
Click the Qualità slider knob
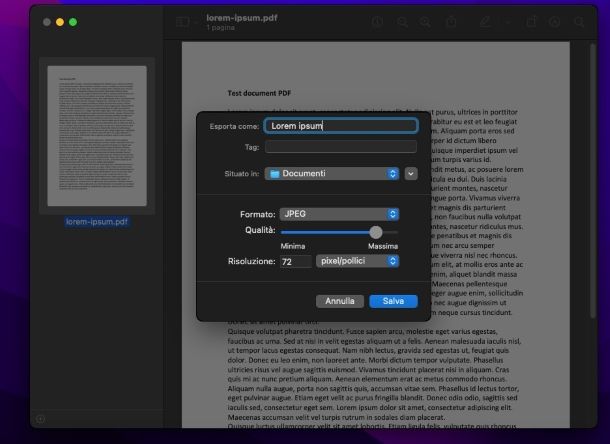pos(376,232)
